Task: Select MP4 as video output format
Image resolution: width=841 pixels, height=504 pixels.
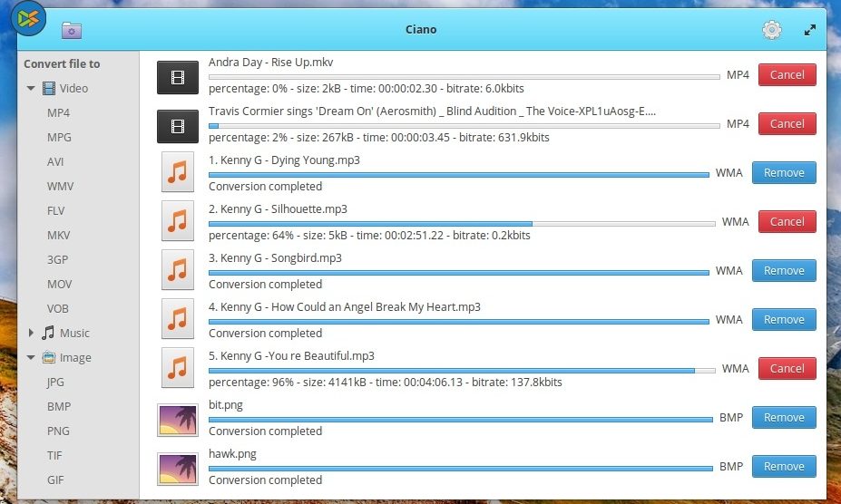Action: [58, 113]
